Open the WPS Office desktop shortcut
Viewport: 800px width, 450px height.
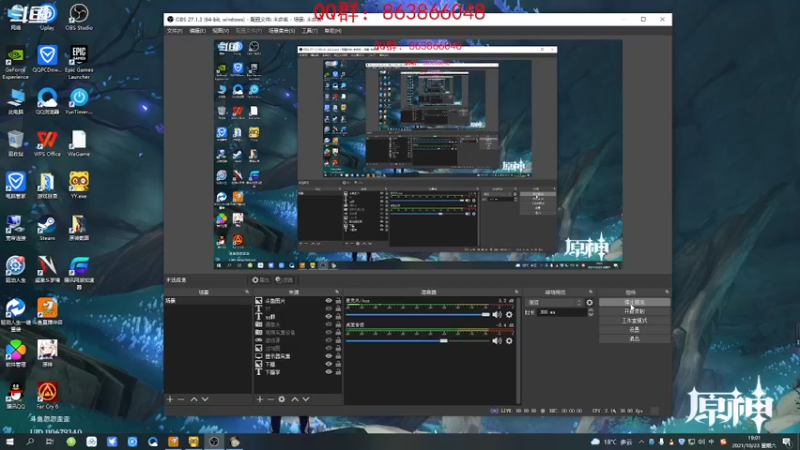click(47, 143)
